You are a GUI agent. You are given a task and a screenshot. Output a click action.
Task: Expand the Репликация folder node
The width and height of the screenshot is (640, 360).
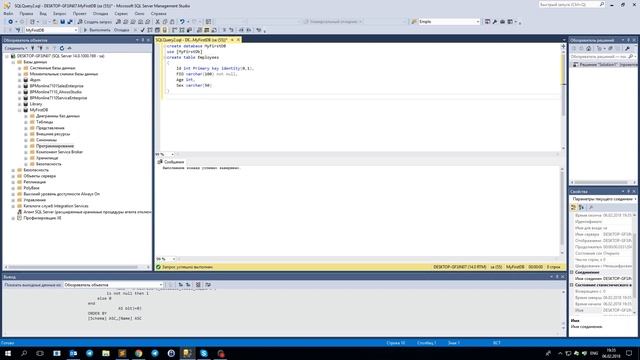point(13,182)
